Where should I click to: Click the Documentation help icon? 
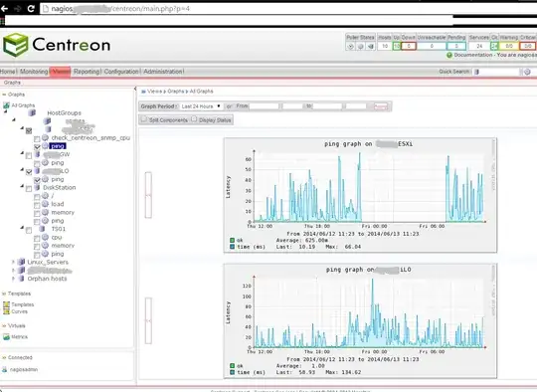point(449,55)
